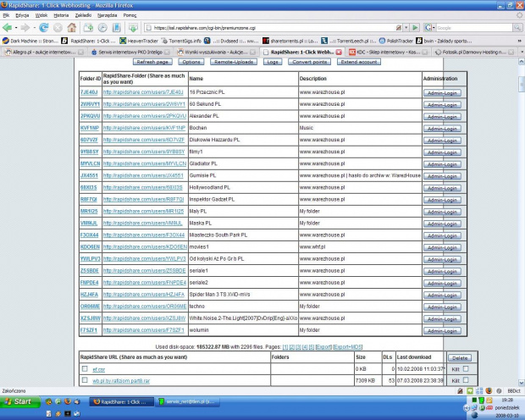Open the Windows Start button

click(19, 401)
